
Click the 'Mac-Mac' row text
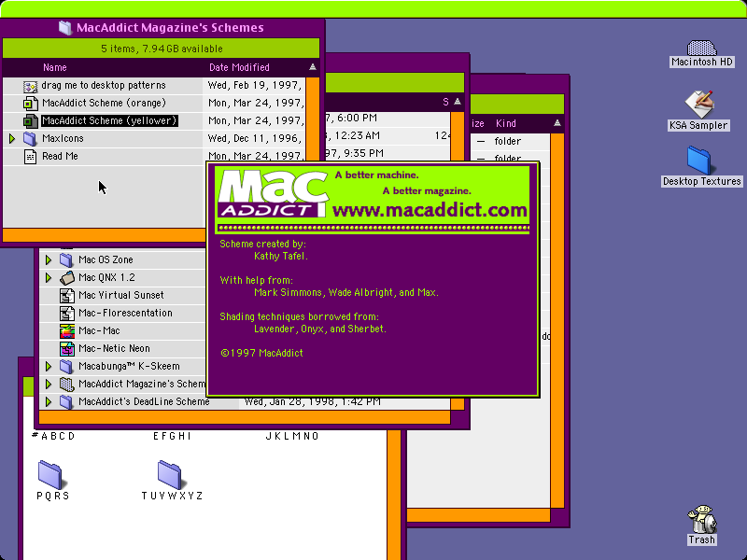click(99, 330)
